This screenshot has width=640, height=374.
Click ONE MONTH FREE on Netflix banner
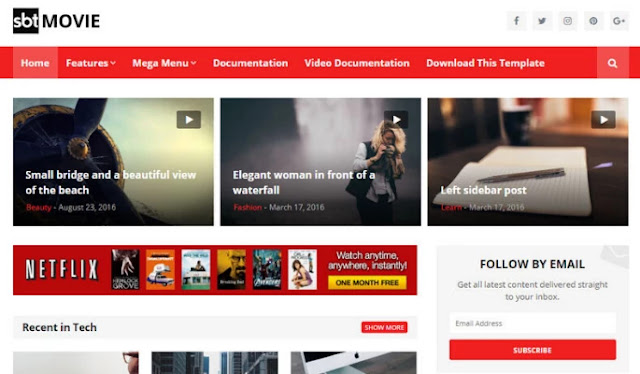(x=367, y=283)
